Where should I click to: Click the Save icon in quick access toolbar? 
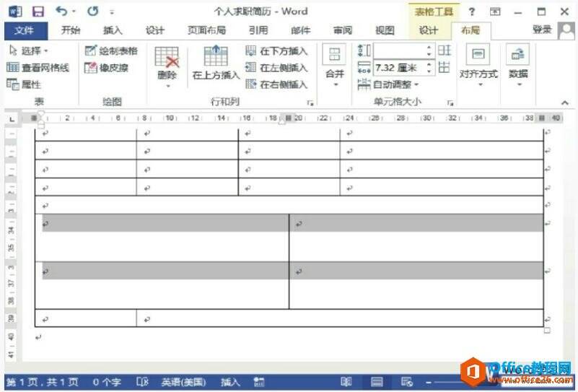point(38,12)
